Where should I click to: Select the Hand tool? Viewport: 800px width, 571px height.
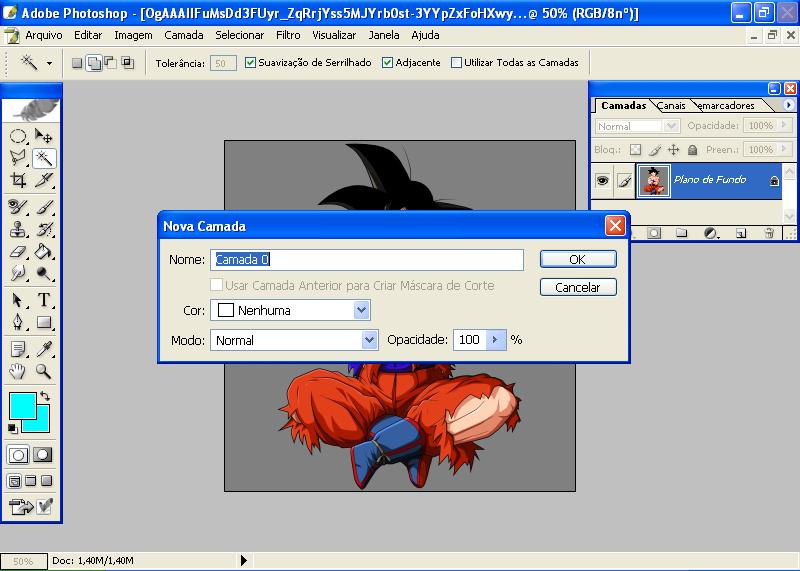pos(18,371)
